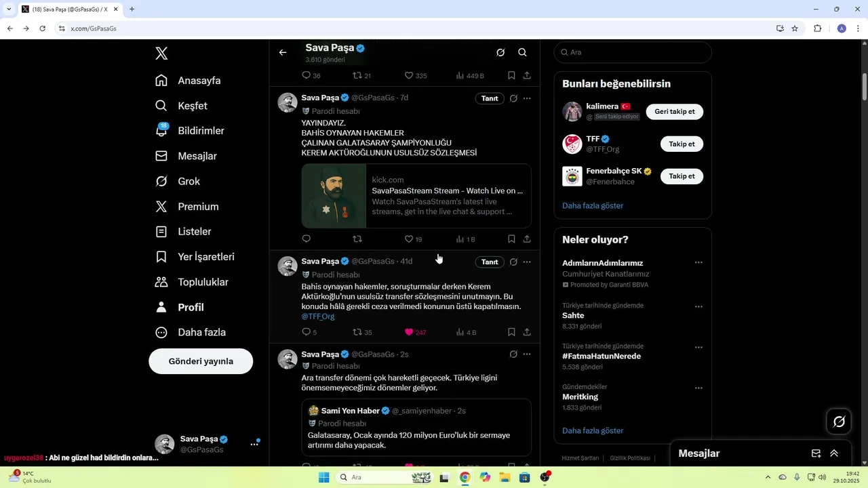The image size is (868, 488).
Task: Compose a new message in Mesajlar drawer
Action: (816, 453)
